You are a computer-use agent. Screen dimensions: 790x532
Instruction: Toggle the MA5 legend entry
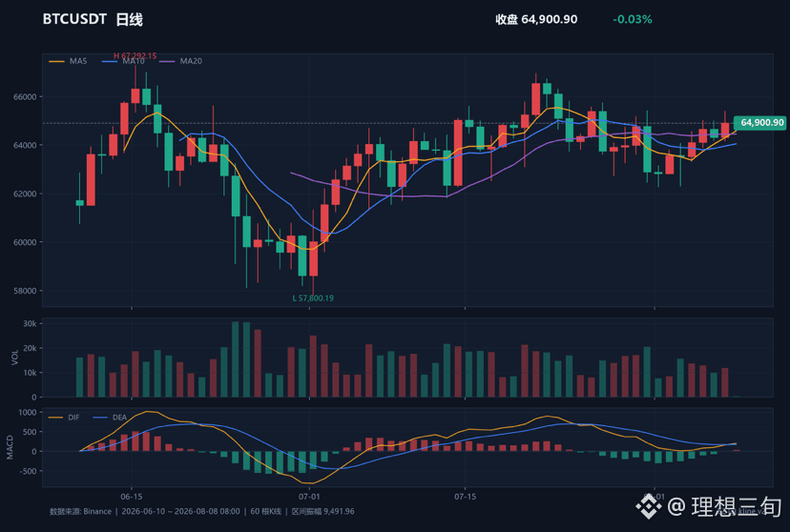[x=68, y=61]
